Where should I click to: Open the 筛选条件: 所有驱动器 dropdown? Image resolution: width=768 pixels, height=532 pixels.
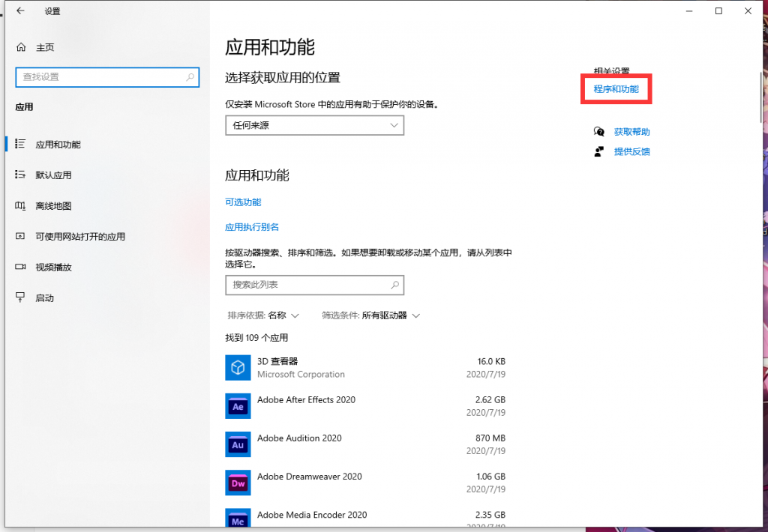[x=370, y=315]
